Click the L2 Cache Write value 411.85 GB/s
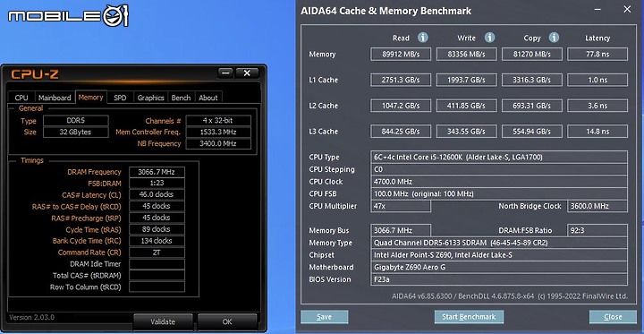 tap(467, 106)
